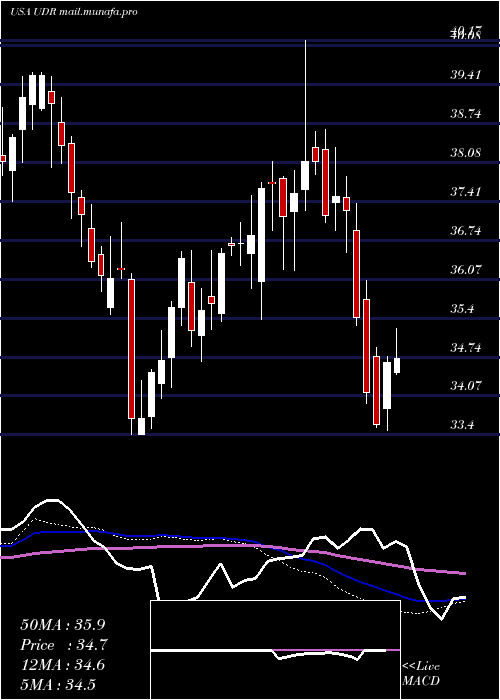This screenshot has width=500, height=700.
Task: Click the 'USA UDR mail.munafa.pro' chart title
Action: [74, 12]
